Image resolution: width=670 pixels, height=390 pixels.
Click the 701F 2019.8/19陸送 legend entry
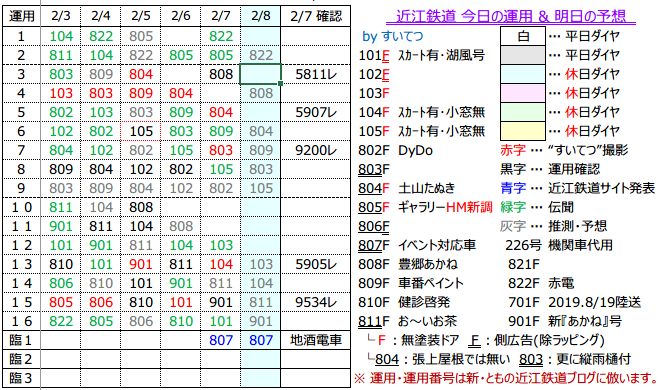coord(574,302)
